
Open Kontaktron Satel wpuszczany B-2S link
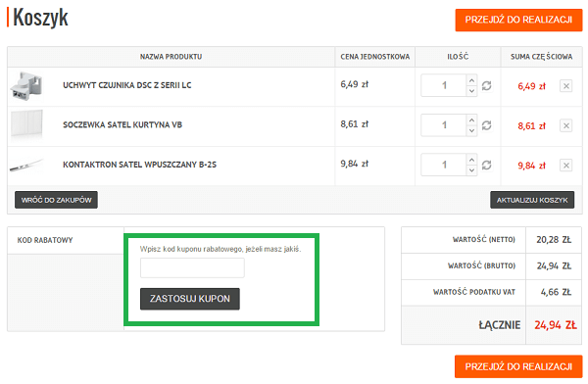click(x=139, y=165)
